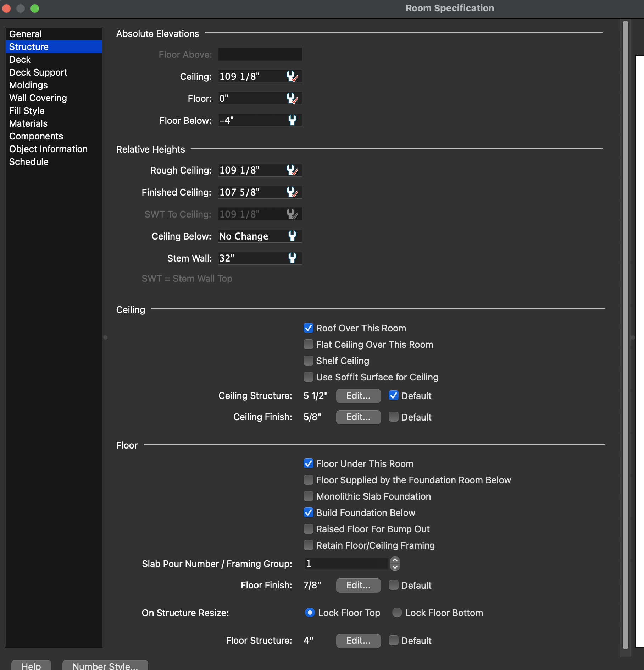Click the Stem Wall input field
The image size is (644, 670).
(252, 258)
